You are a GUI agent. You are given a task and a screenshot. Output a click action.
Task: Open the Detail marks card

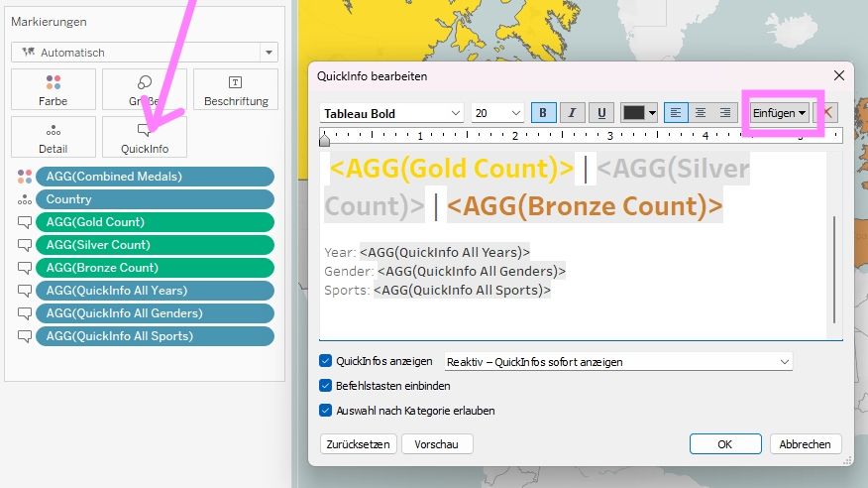tap(54, 137)
